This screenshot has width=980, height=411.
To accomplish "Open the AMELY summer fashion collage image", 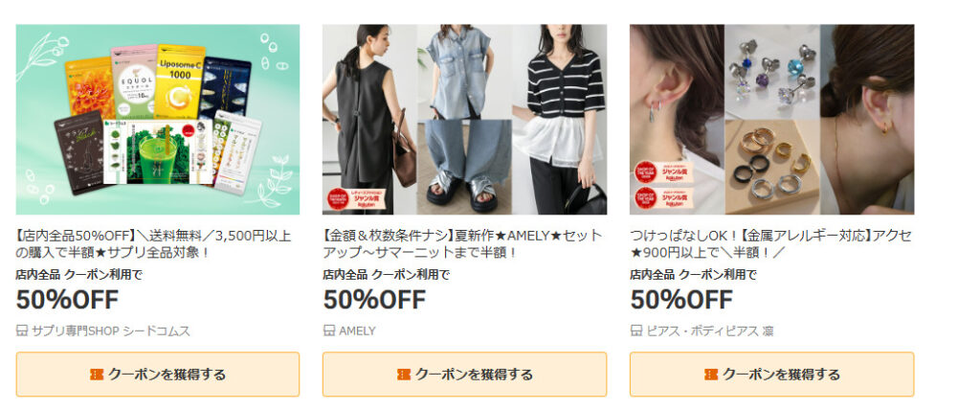I will point(464,120).
